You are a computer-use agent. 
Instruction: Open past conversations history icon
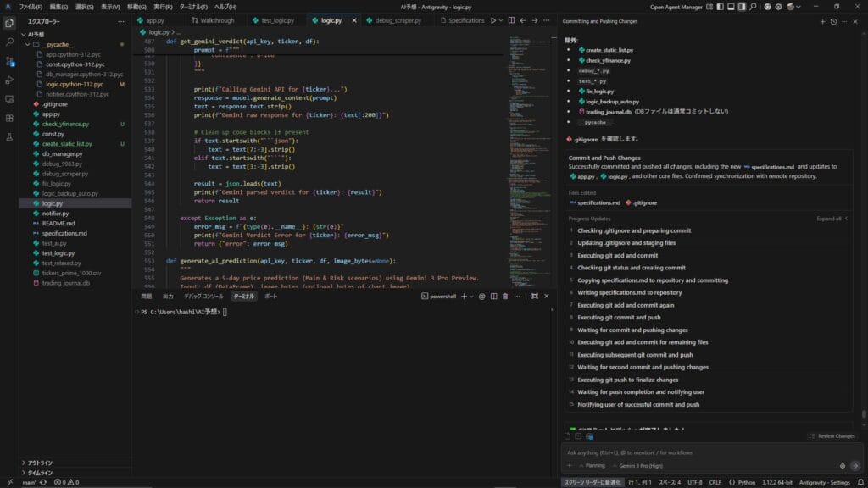pyautogui.click(x=834, y=20)
